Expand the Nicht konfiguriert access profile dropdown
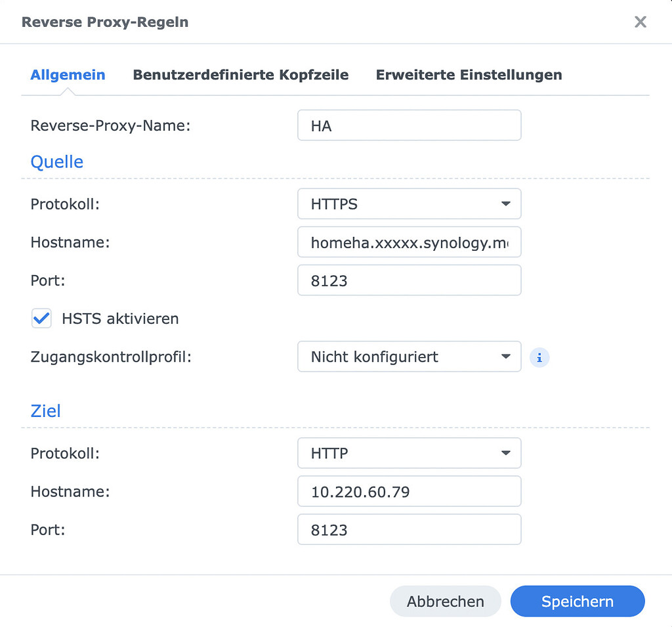Screen dimensions: 672x627 pyautogui.click(x=409, y=357)
